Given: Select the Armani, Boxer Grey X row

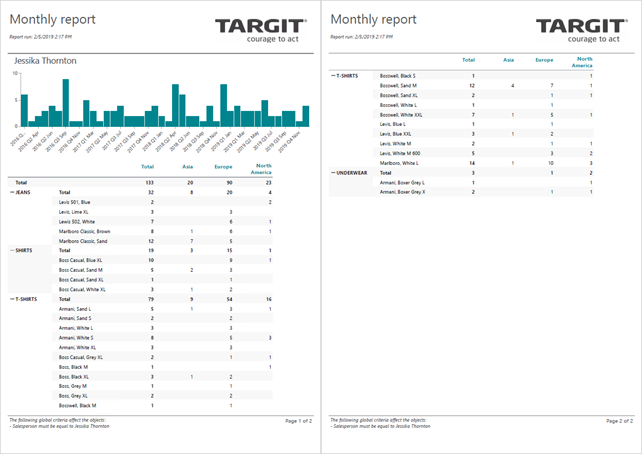Looking at the screenshot, I should (x=483, y=192).
